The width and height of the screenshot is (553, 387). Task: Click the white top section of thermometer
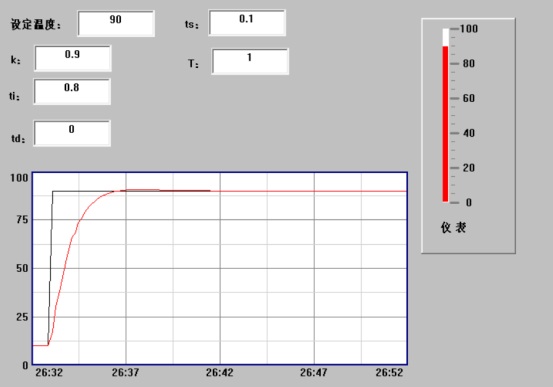[445, 37]
